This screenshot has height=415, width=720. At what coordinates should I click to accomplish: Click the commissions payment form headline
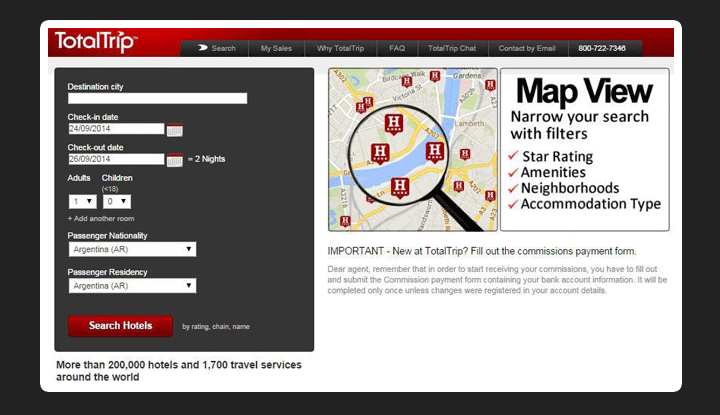tap(482, 251)
